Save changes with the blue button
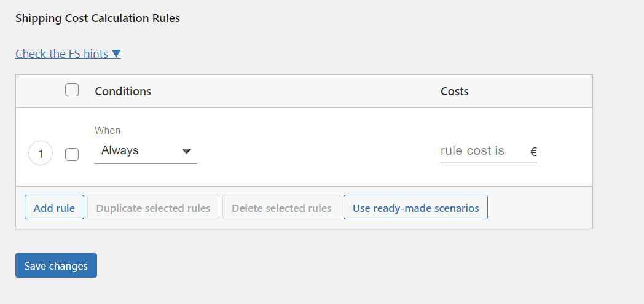The width and height of the screenshot is (644, 304). [56, 265]
